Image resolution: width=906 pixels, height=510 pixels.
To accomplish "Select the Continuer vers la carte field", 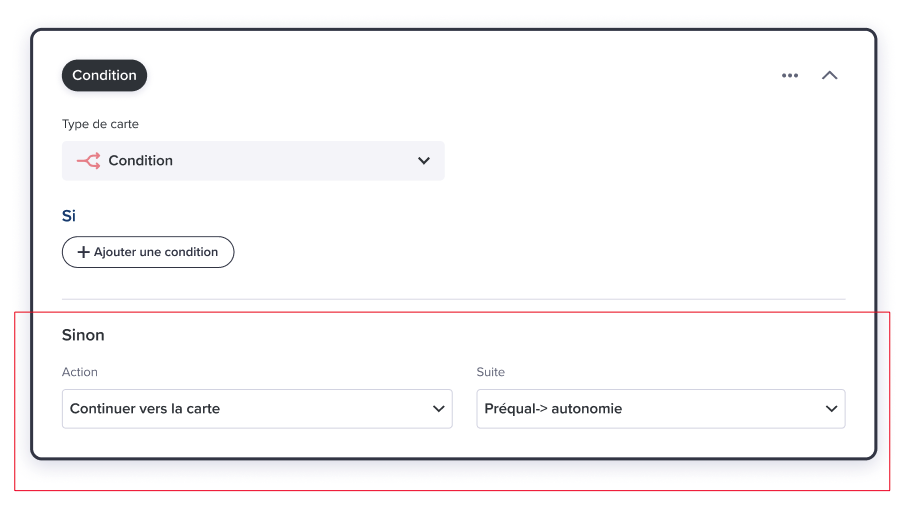I will (257, 409).
